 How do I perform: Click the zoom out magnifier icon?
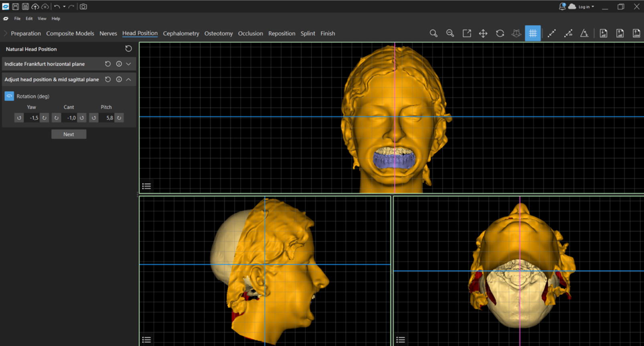tap(450, 33)
